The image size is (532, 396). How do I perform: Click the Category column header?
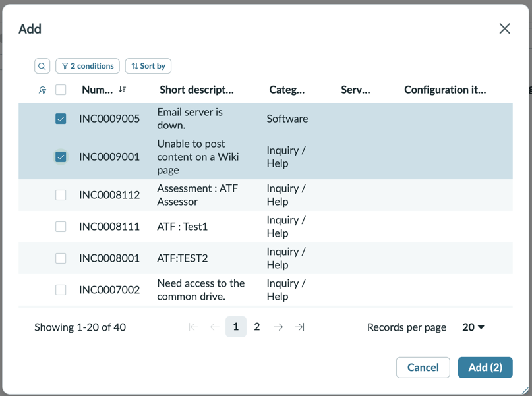pos(287,90)
